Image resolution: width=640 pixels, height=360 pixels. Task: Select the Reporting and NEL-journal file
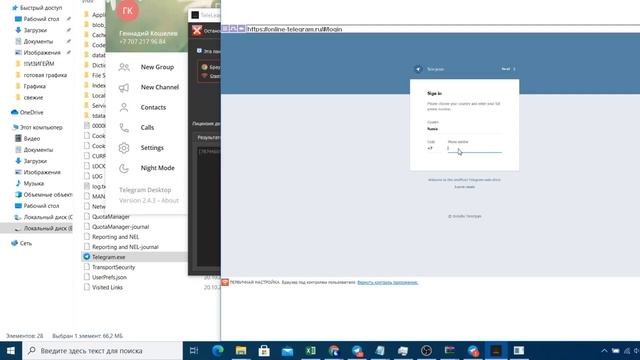[x=125, y=247]
